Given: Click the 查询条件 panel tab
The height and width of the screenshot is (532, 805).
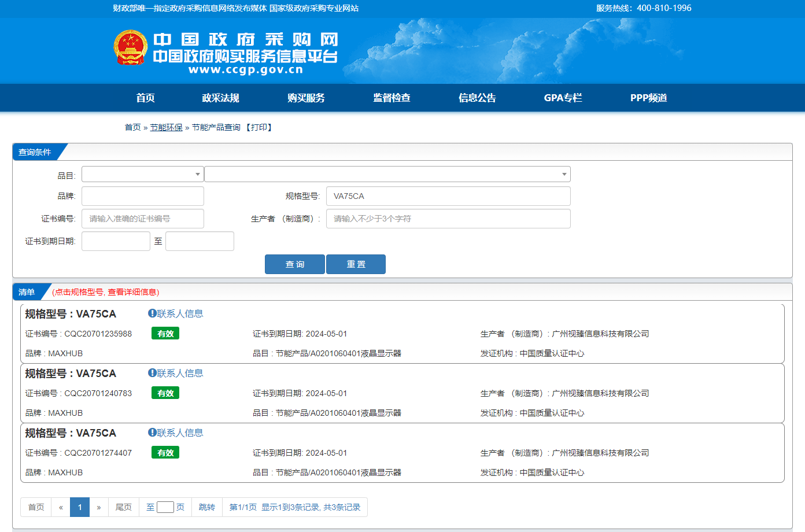Looking at the screenshot, I should coord(35,152).
